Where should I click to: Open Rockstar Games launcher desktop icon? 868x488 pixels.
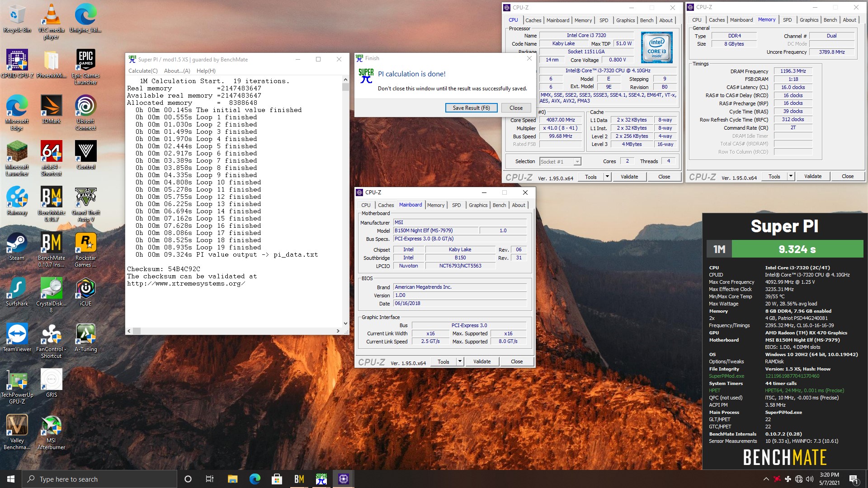(85, 249)
